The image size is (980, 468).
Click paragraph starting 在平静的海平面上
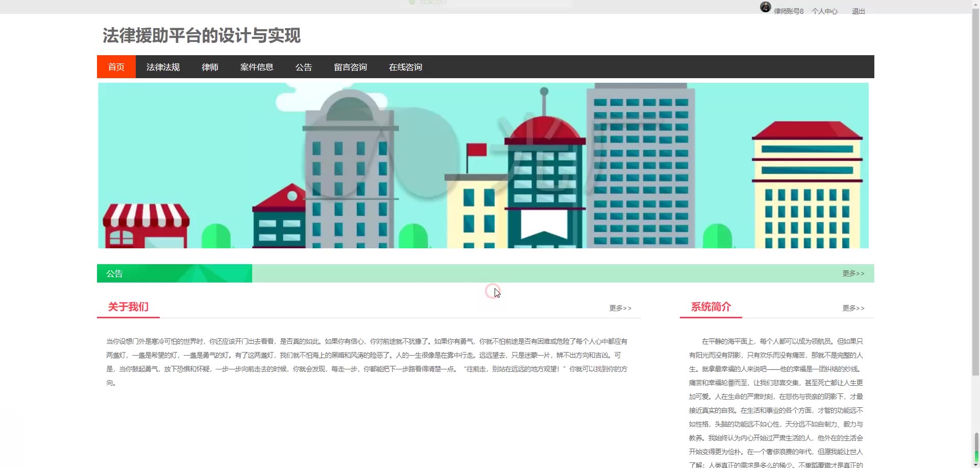coord(776,403)
